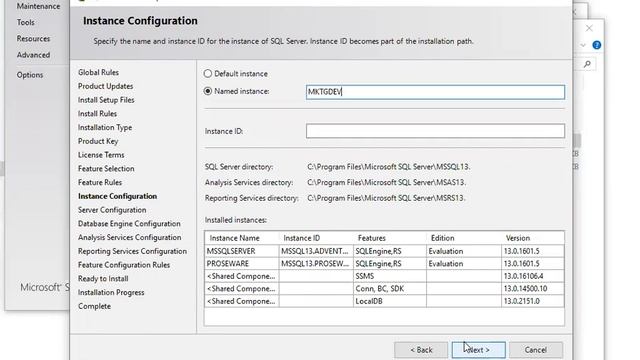Image resolution: width=640 pixels, height=360 pixels.
Task: Select the Feature Rules step
Action: coord(100,182)
